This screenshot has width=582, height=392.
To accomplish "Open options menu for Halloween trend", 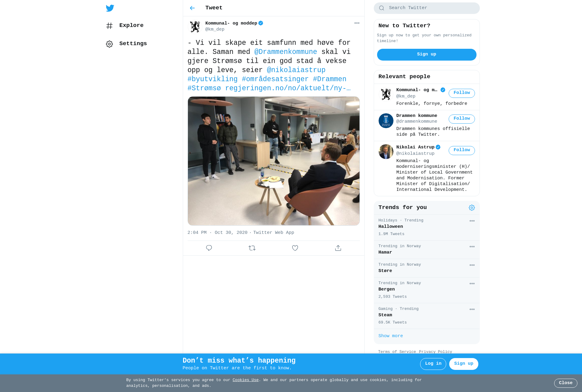I will 472,221.
